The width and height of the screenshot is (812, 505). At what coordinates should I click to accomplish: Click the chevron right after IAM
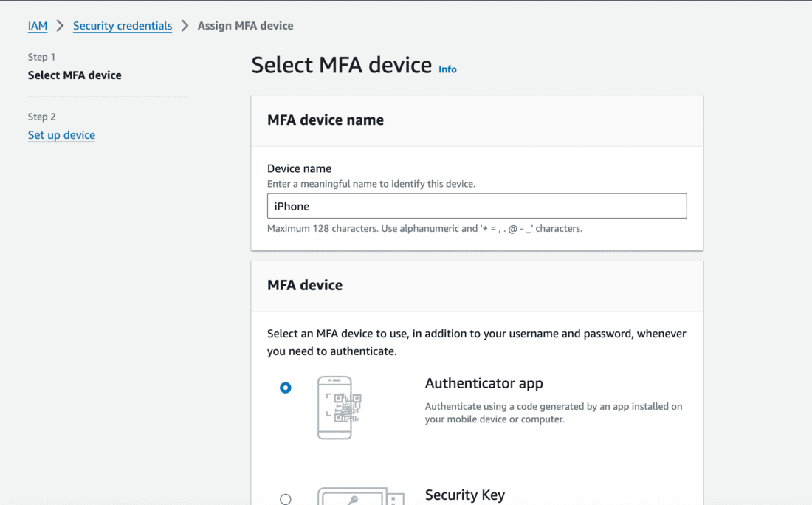click(61, 26)
